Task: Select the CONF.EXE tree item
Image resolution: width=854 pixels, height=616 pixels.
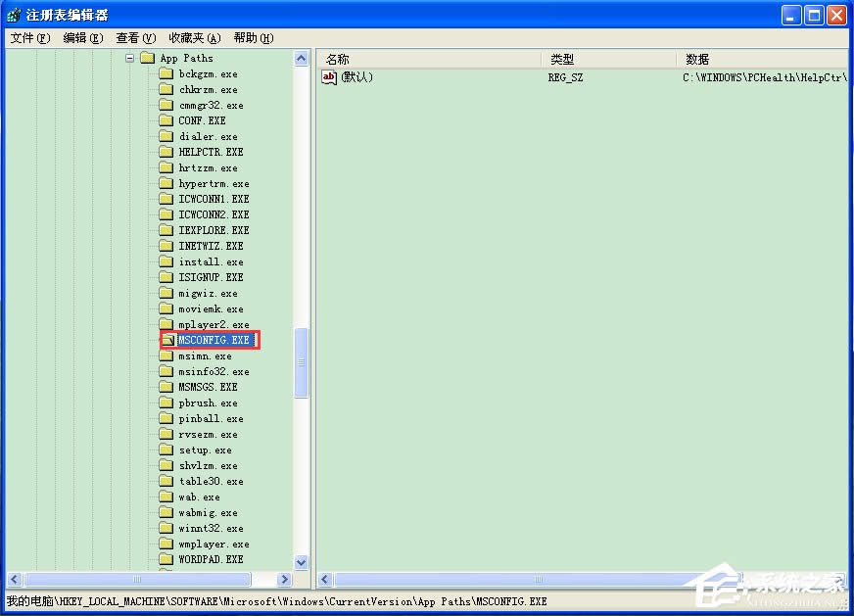Action: [201, 120]
